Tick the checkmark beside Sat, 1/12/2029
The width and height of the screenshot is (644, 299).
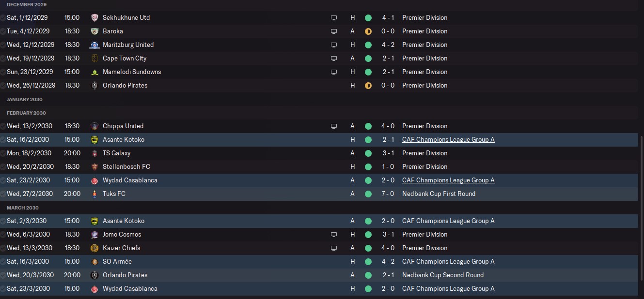[3, 17]
